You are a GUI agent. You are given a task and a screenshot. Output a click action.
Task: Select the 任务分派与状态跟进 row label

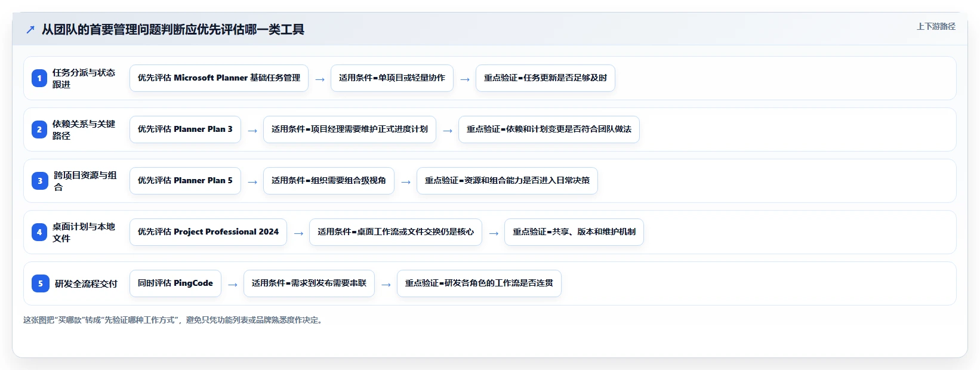[84, 78]
